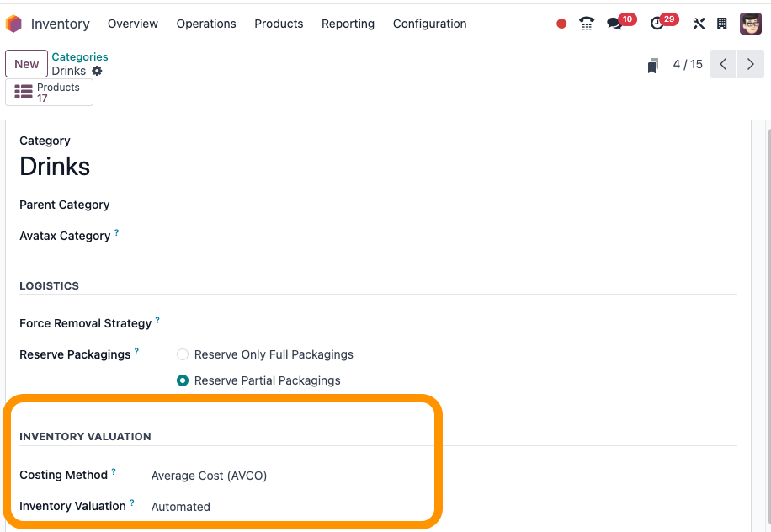The image size is (771, 532).
Task: Go to next category record arrow
Action: 750,64
